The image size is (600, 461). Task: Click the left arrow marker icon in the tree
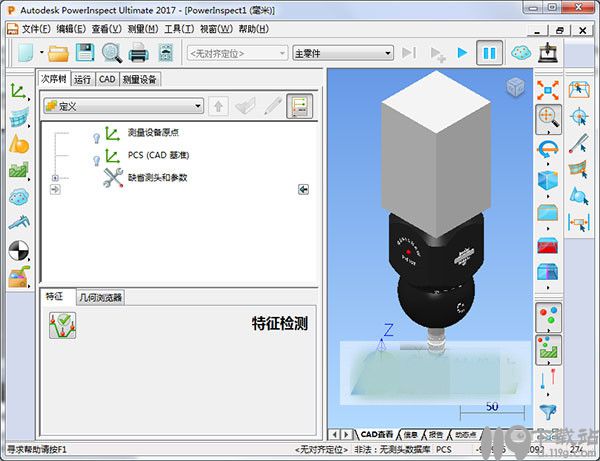(303, 189)
